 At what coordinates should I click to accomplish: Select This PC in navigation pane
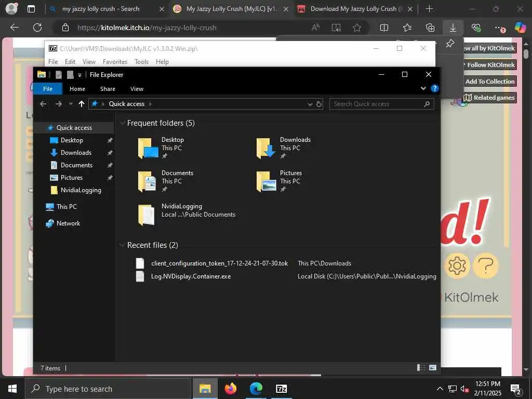(66, 207)
